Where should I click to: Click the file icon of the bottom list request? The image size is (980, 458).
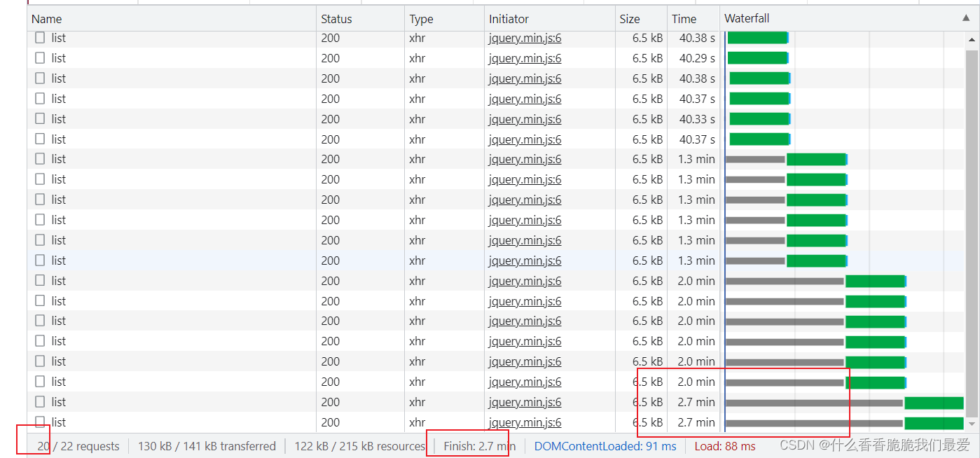pos(40,422)
